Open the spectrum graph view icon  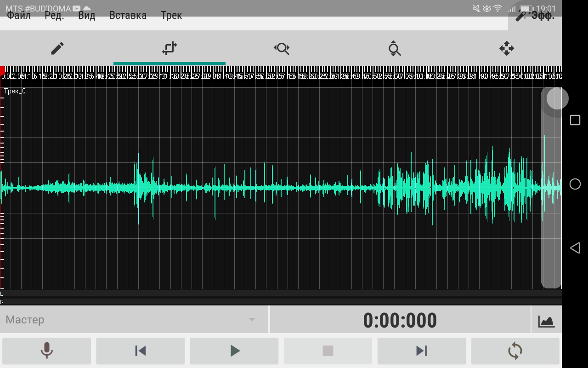pyautogui.click(x=547, y=320)
